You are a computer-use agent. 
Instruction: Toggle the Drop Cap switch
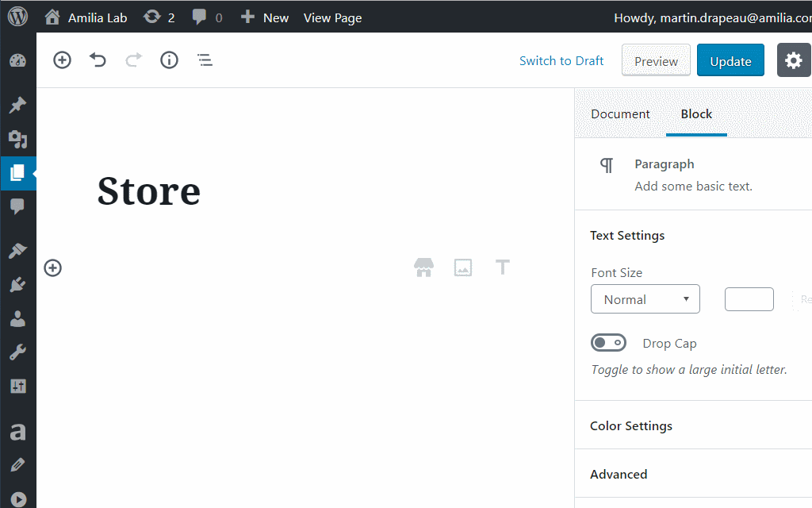click(x=608, y=343)
